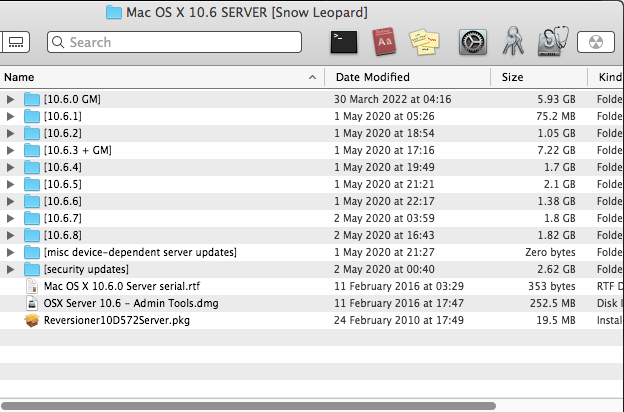624x412 pixels.
Task: Click the Burn toolbar button
Action: click(596, 42)
